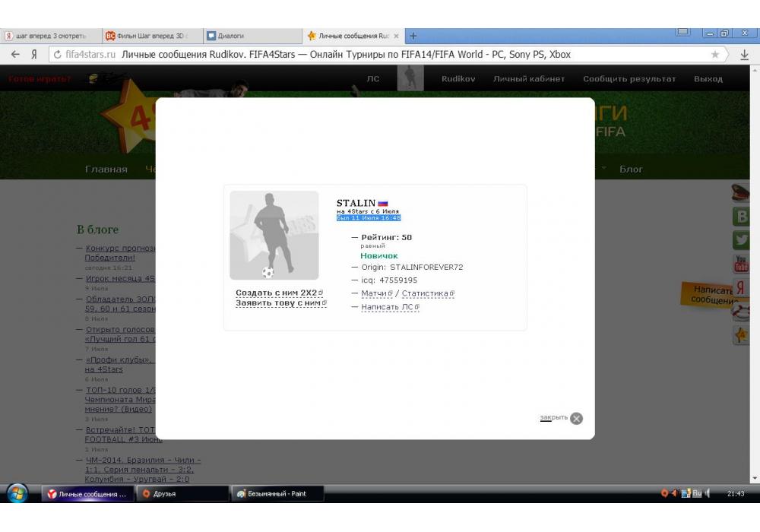Screen dimensions: 760x532
Task: Open Блог in the site navigation
Action: tap(631, 169)
